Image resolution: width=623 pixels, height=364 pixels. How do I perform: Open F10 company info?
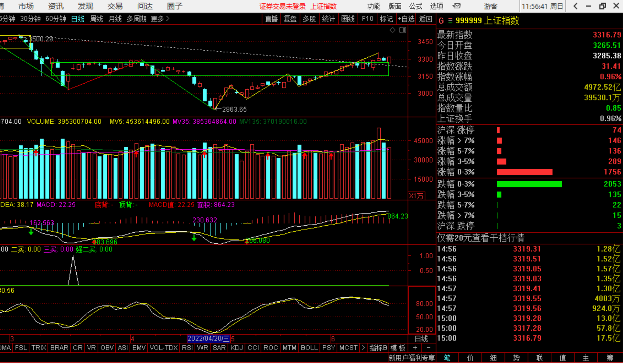(367, 19)
